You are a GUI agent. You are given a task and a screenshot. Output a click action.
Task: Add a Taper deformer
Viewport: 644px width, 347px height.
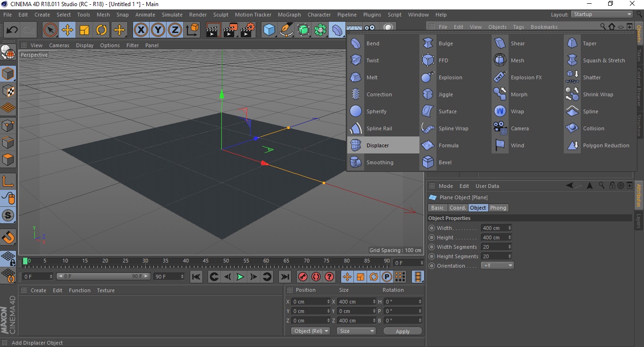(x=600, y=43)
